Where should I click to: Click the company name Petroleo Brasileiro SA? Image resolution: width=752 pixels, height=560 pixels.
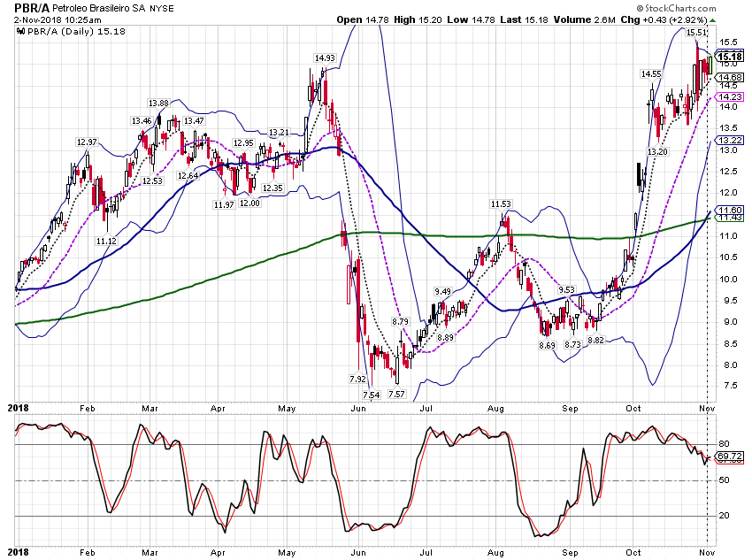tap(99, 8)
